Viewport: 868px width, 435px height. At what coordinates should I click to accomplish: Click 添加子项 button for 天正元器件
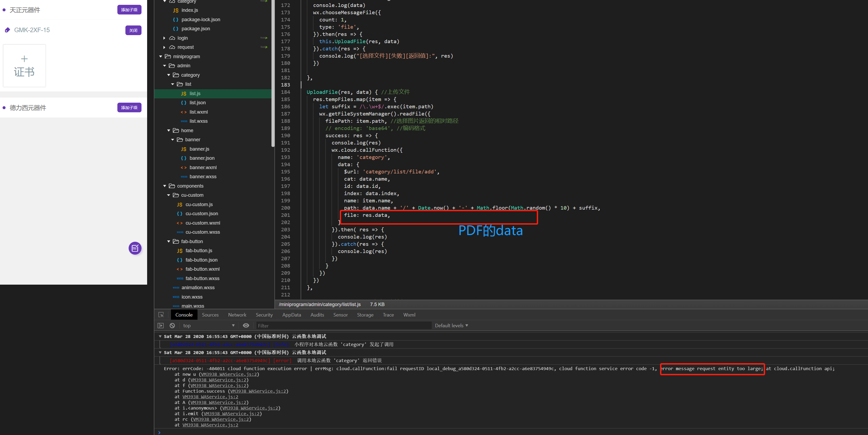point(129,10)
